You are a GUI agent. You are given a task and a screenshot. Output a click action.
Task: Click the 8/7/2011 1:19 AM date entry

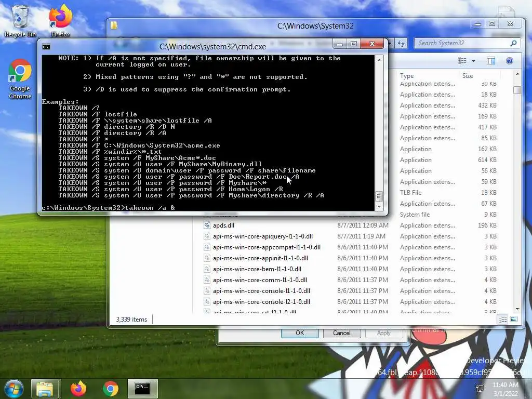tap(361, 236)
